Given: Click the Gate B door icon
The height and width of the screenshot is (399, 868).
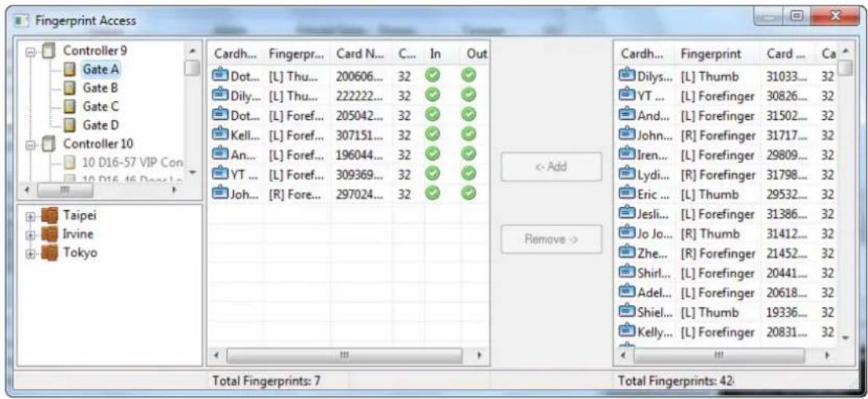Looking at the screenshot, I should tap(69, 88).
